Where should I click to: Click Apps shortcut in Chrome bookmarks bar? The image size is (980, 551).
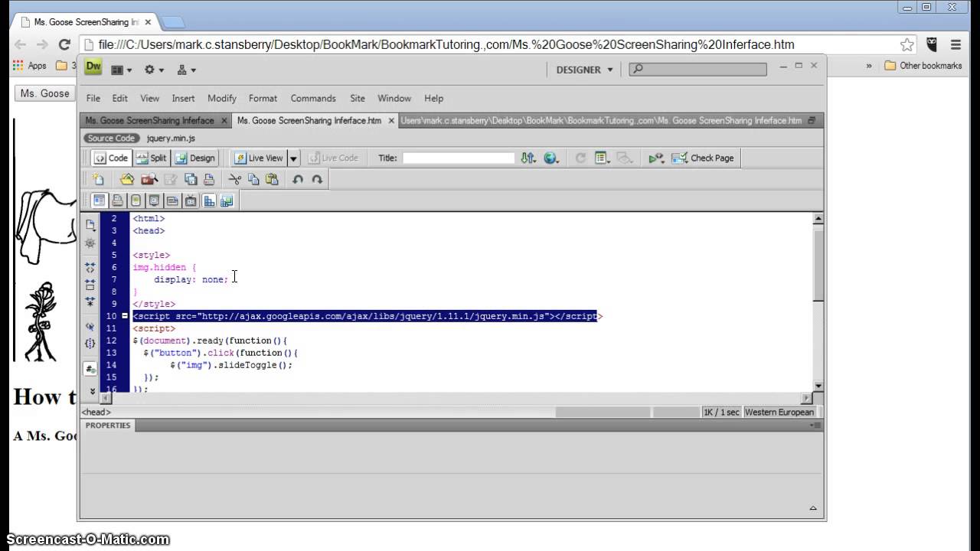(x=30, y=66)
